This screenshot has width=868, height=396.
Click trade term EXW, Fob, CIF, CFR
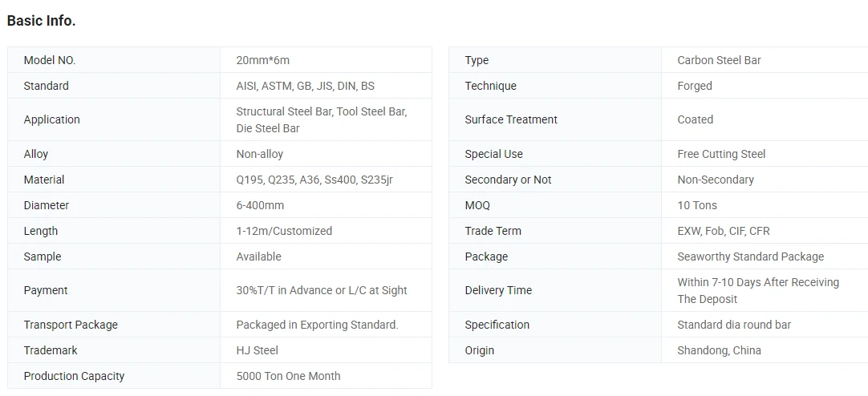click(x=724, y=231)
